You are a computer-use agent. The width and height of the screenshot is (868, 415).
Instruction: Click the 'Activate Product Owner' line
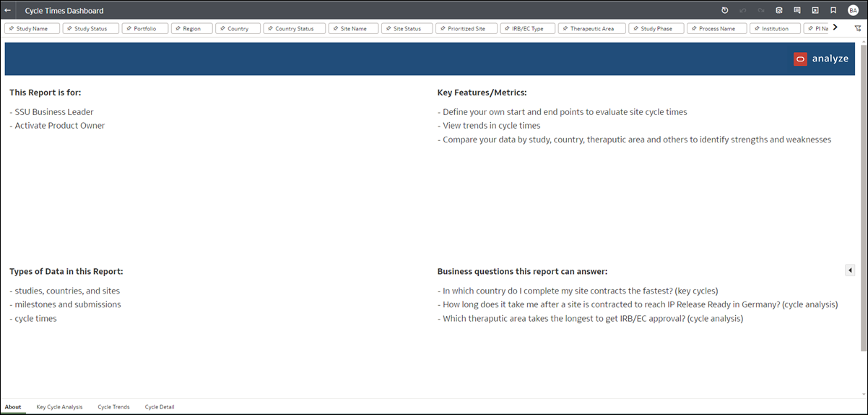pyautogui.click(x=57, y=126)
